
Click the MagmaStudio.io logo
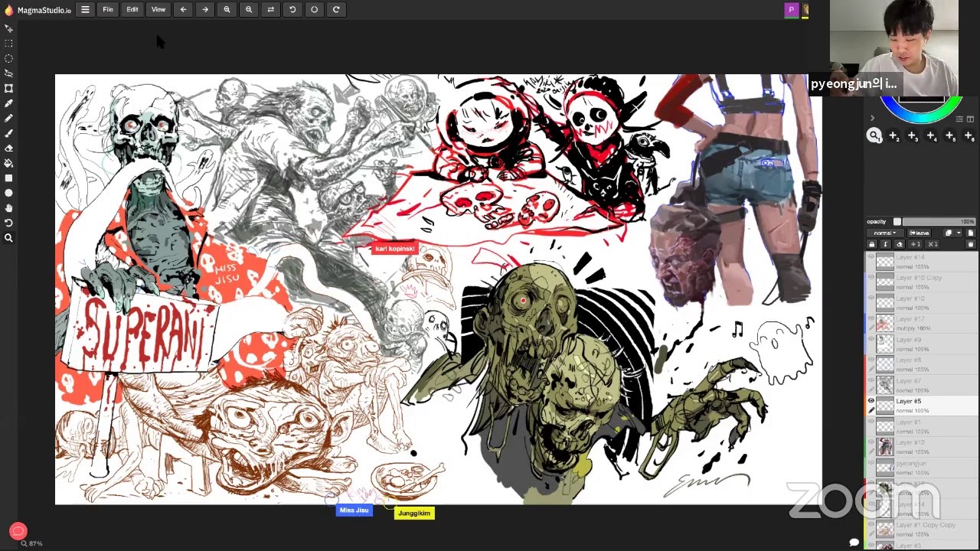tap(38, 10)
